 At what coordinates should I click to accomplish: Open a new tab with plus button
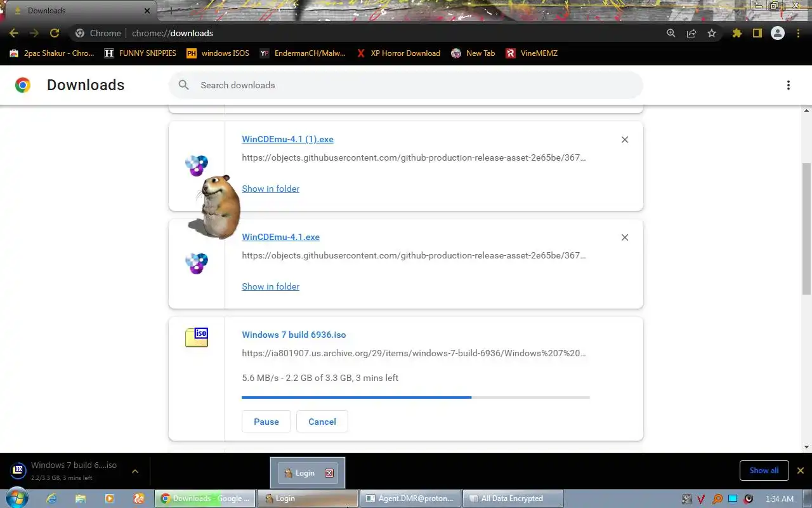click(x=170, y=11)
